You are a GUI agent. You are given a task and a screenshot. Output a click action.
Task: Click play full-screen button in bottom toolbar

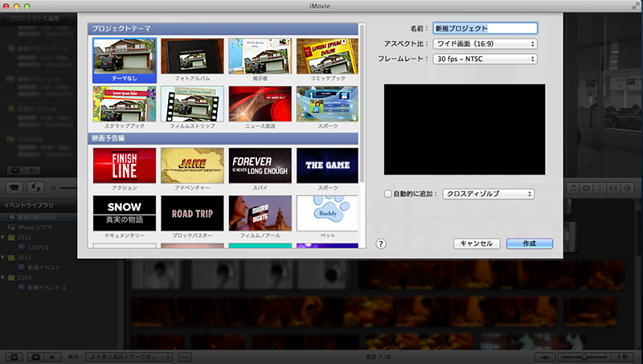click(35, 357)
